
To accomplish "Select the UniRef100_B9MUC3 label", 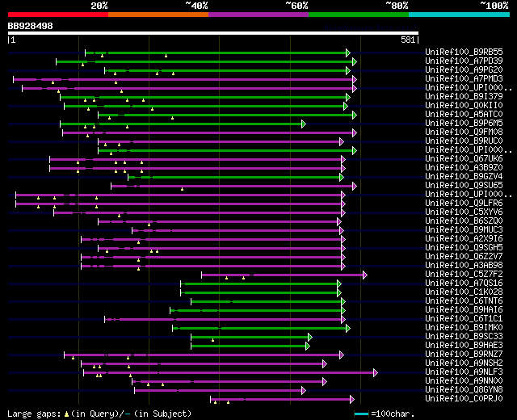I will click(x=464, y=230).
